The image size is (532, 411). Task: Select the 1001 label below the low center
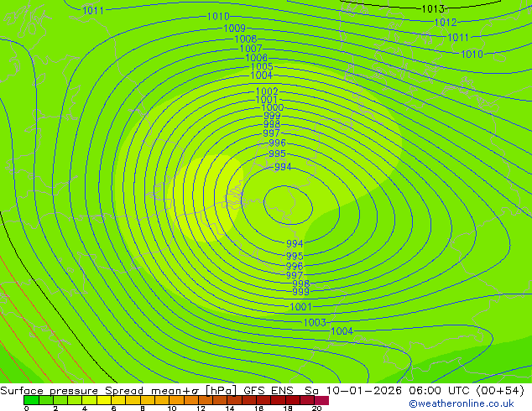[300, 306]
